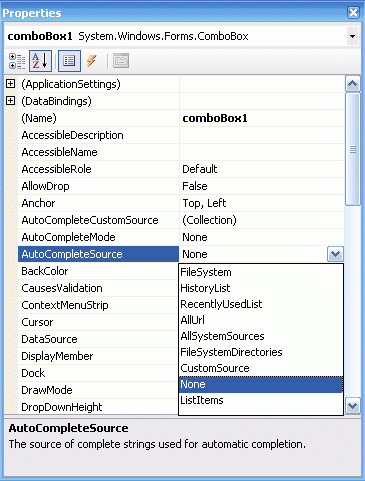Choose HistoryList option
The image size is (365, 481).
[261, 288]
